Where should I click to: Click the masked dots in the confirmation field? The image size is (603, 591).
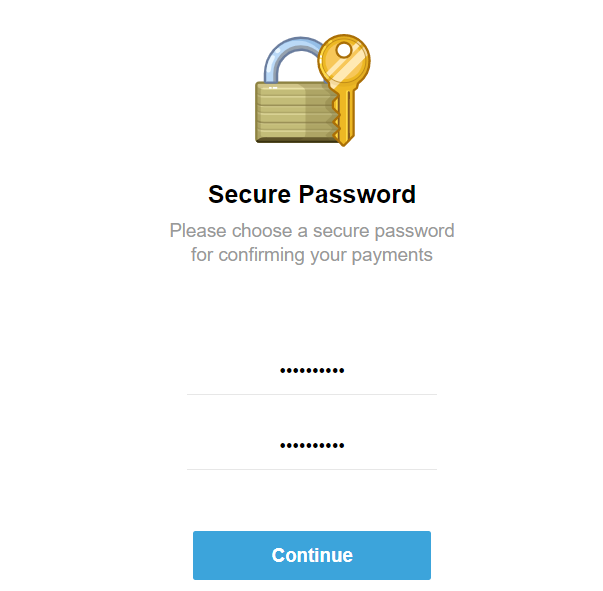point(312,446)
